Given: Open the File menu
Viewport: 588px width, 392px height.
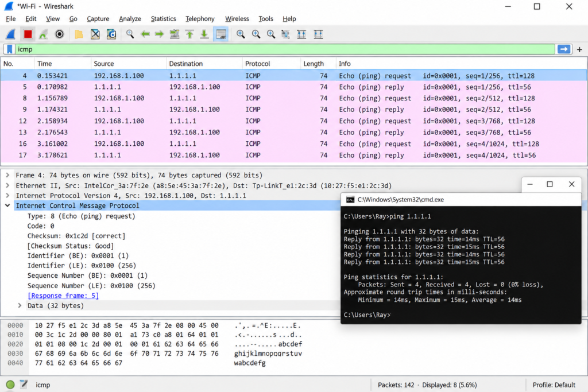Looking at the screenshot, I should (10, 19).
